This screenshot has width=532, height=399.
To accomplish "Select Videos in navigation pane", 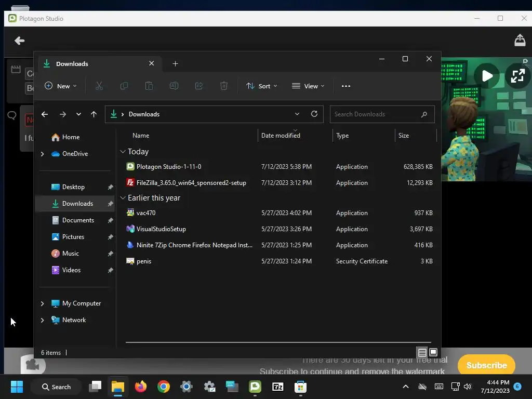I will coord(75,270).
